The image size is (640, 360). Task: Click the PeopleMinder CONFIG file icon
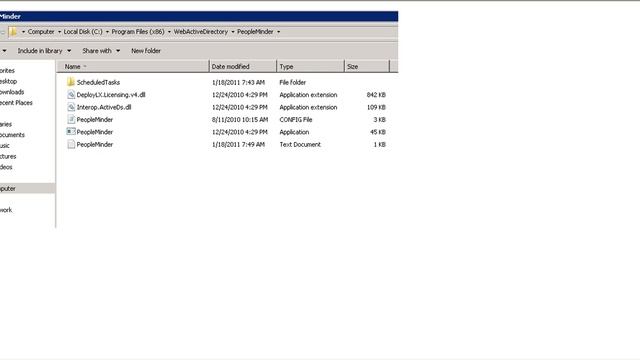coord(71,120)
